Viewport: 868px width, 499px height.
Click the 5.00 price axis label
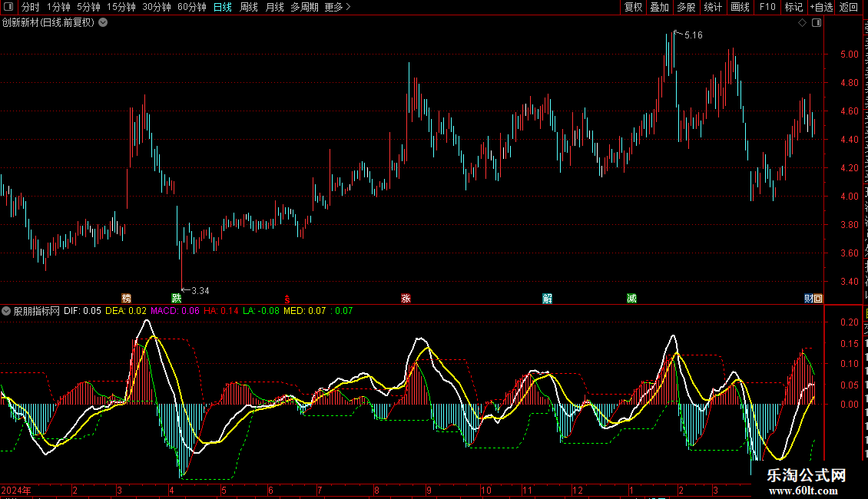coord(849,55)
